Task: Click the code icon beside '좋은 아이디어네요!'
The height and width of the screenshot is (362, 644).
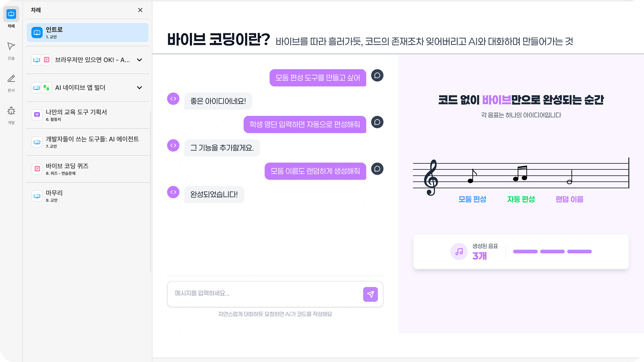Action: tap(173, 99)
